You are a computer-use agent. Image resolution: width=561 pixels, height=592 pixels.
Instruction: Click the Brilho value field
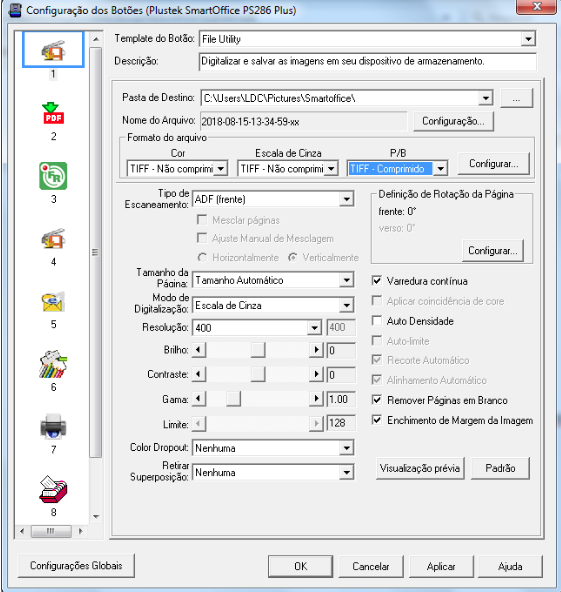pos(341,350)
